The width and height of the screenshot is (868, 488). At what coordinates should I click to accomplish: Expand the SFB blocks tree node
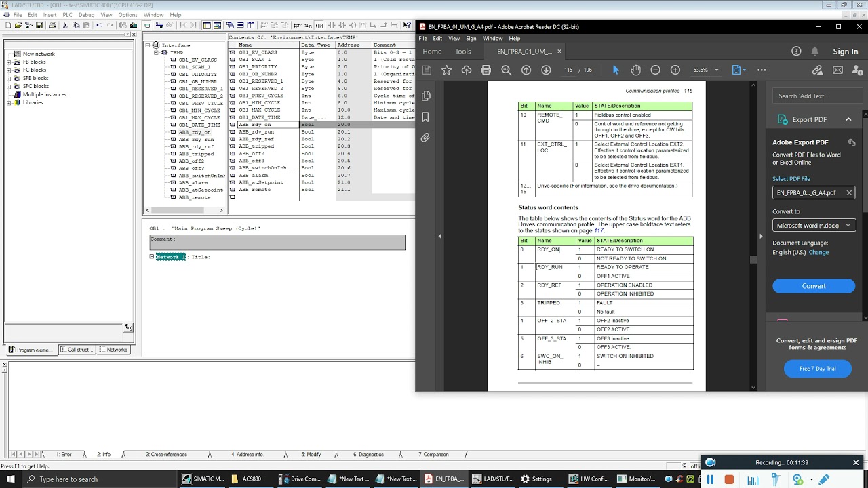pyautogui.click(x=9, y=78)
